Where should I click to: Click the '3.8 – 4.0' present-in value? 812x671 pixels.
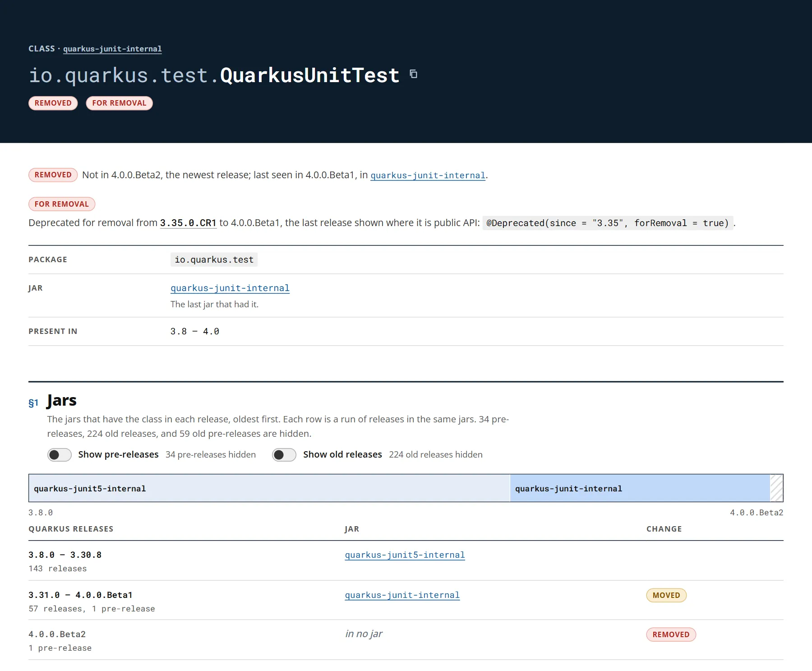coord(195,331)
